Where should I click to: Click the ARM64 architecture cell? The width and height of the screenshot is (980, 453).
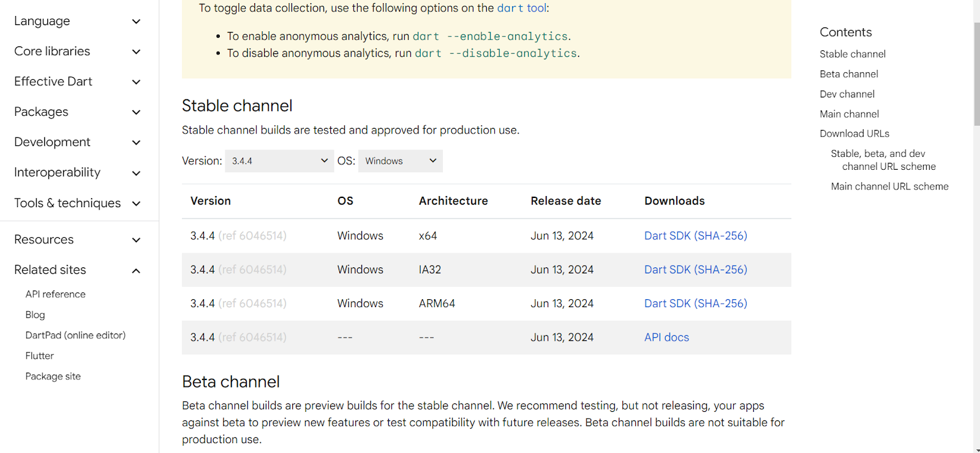pos(437,303)
